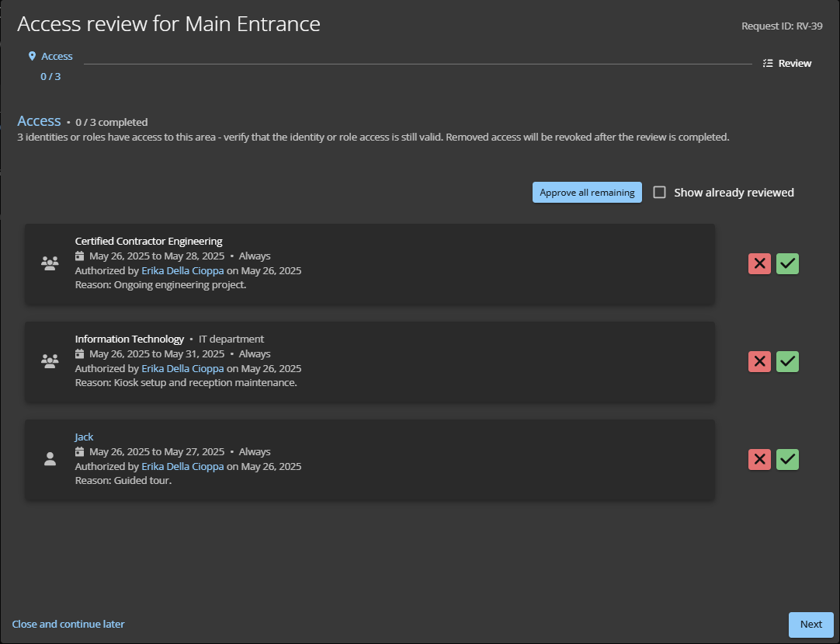The image size is (840, 644).
Task: Open Jack's identity profile link
Action: pos(84,437)
